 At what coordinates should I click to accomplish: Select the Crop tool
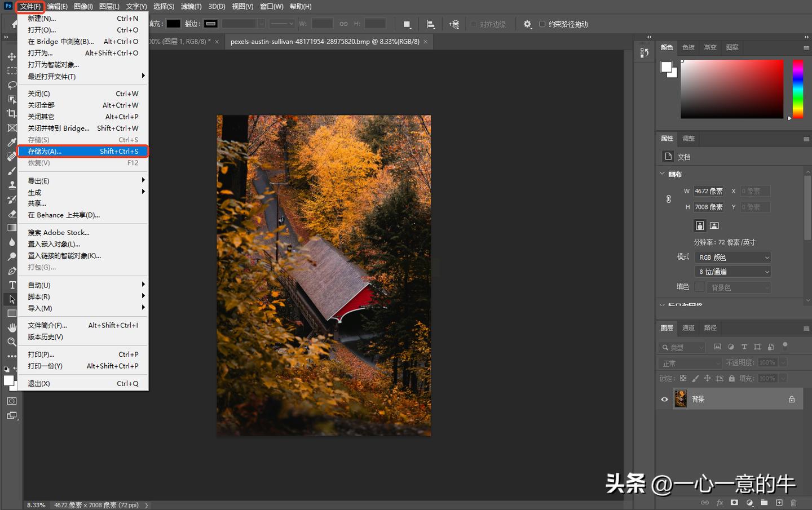click(x=12, y=113)
